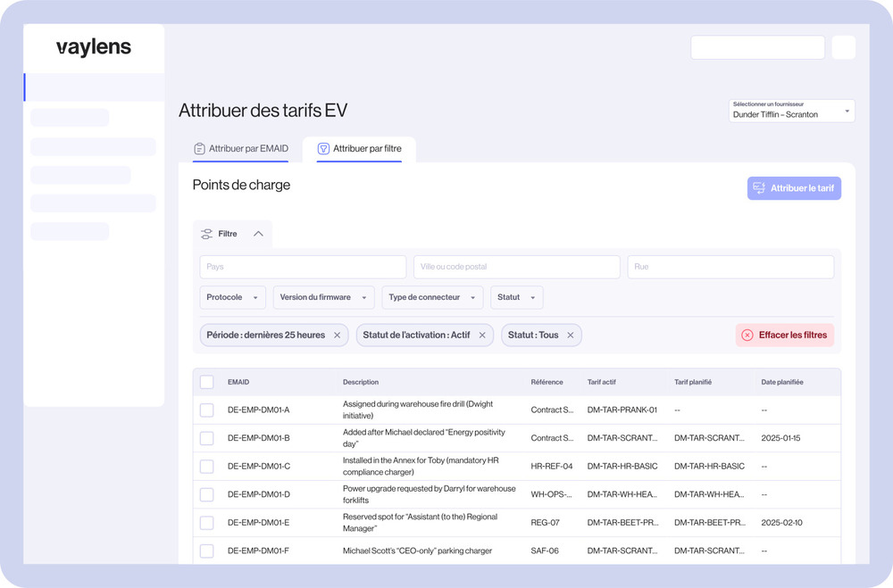Tick the checkbox for DE-EMP-DM01-E

[207, 523]
